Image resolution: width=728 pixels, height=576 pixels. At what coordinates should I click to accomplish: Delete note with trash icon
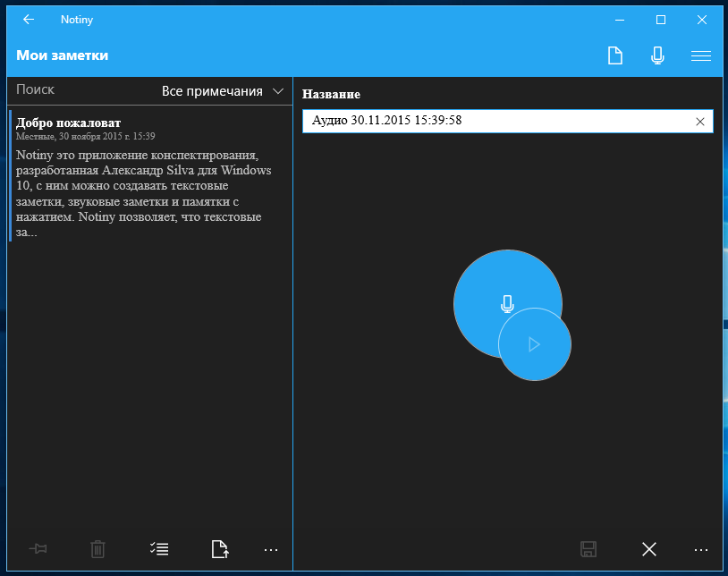(x=97, y=549)
